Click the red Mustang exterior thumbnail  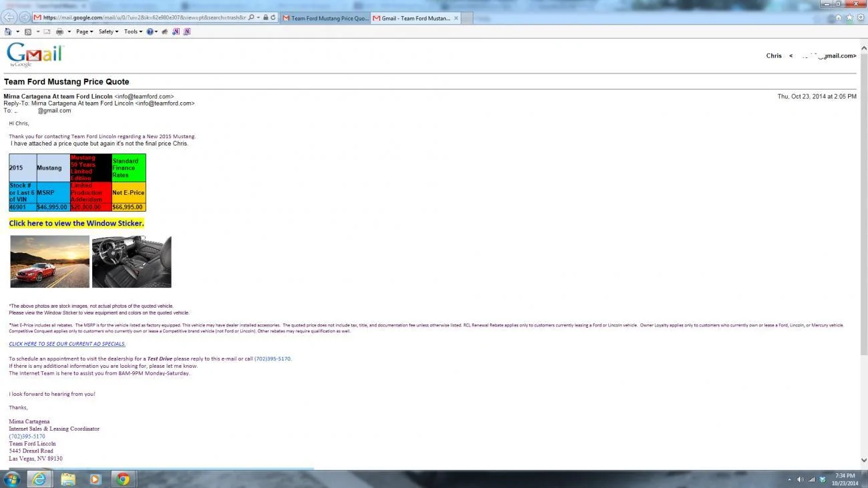(50, 262)
